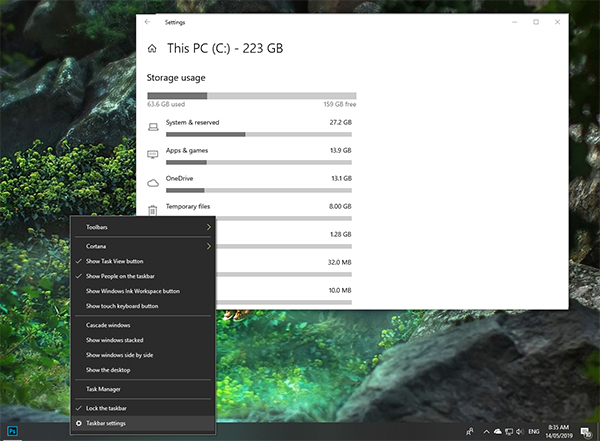
Task: Maximize the Settings window
Action: (536, 22)
